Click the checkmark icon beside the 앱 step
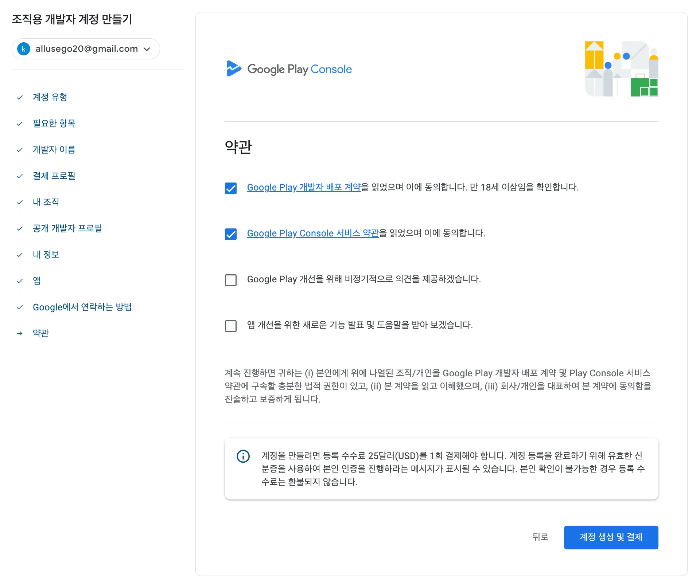This screenshot has height=588, width=700. point(20,281)
